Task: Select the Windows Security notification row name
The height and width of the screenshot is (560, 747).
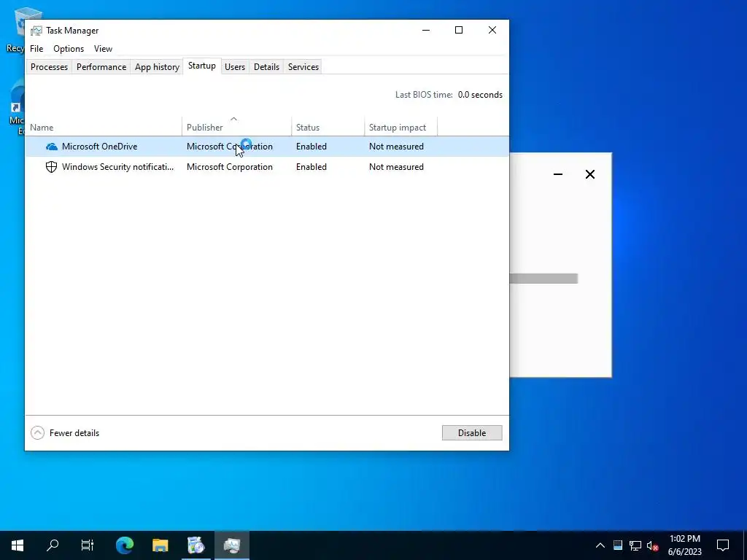Action: tap(117, 167)
